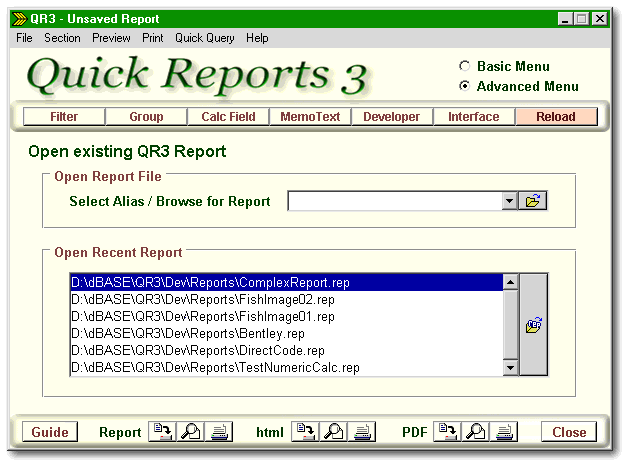Click the PDF print icon
This screenshot has width=628, height=466.
point(504,432)
